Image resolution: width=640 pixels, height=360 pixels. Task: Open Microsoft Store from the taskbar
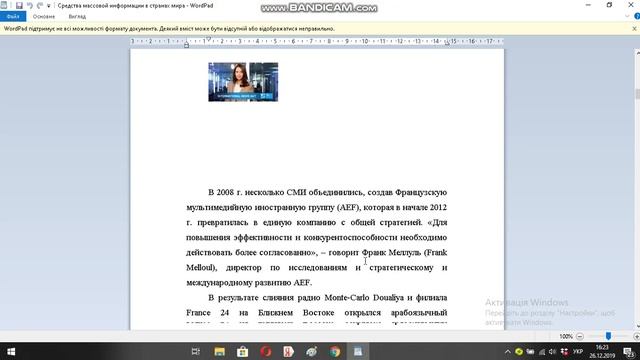coord(242,351)
